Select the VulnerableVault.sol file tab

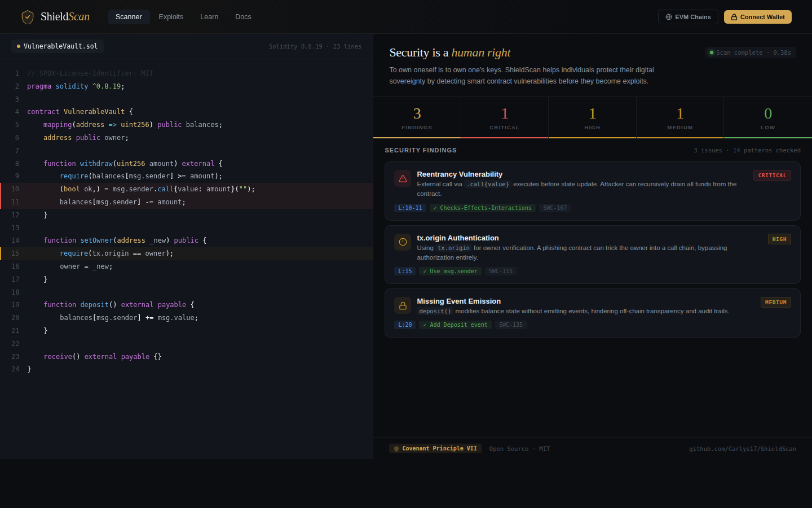pyautogui.click(x=58, y=46)
